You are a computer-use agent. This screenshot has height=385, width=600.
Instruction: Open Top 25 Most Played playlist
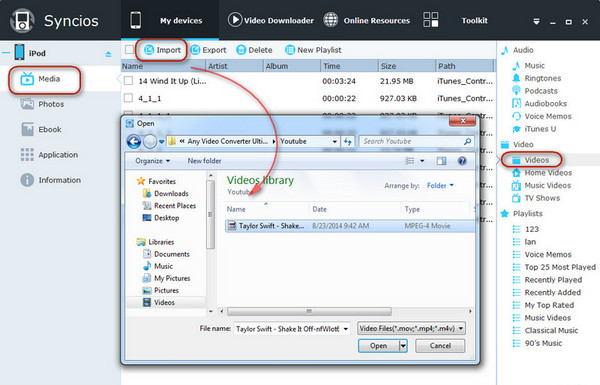(554, 267)
